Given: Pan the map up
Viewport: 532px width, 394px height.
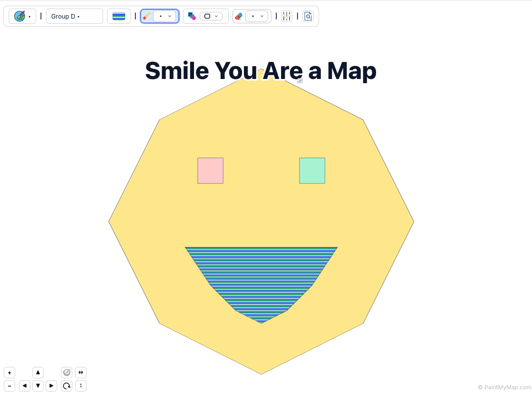Looking at the screenshot, I should 38,373.
